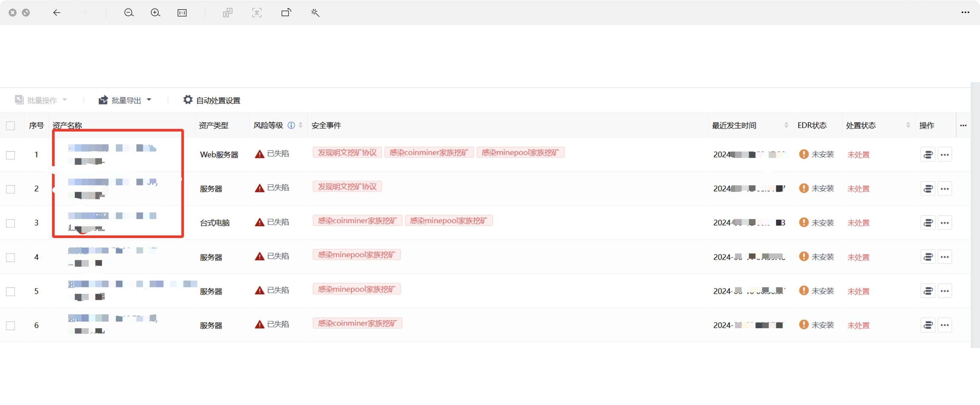Sort by 处置状态 column arrows
This screenshot has height=405, width=980.
[908, 125]
